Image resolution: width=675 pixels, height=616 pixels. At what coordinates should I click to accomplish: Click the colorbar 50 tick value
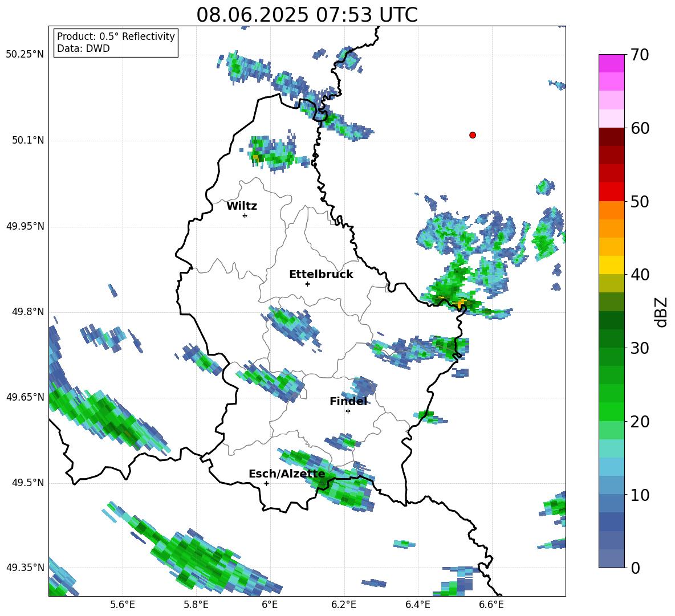pyautogui.click(x=640, y=201)
